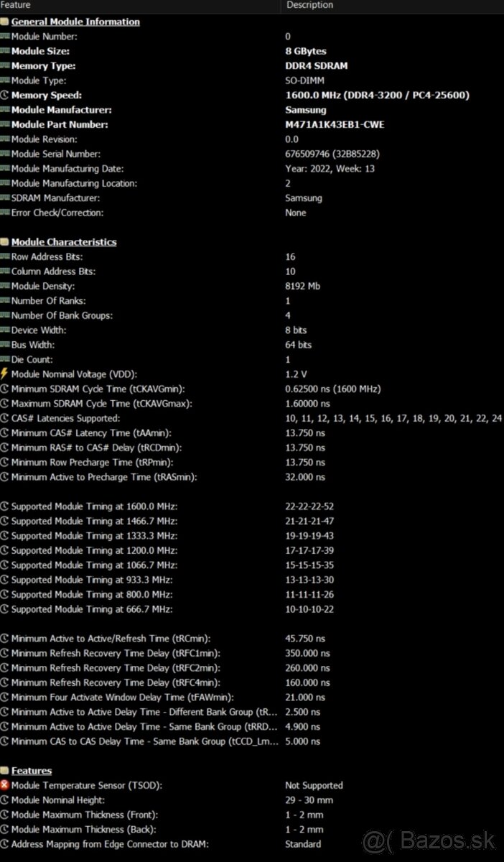Click clock icon for Minimum Row Precharge Time
The width and height of the screenshot is (504, 862).
[5, 463]
